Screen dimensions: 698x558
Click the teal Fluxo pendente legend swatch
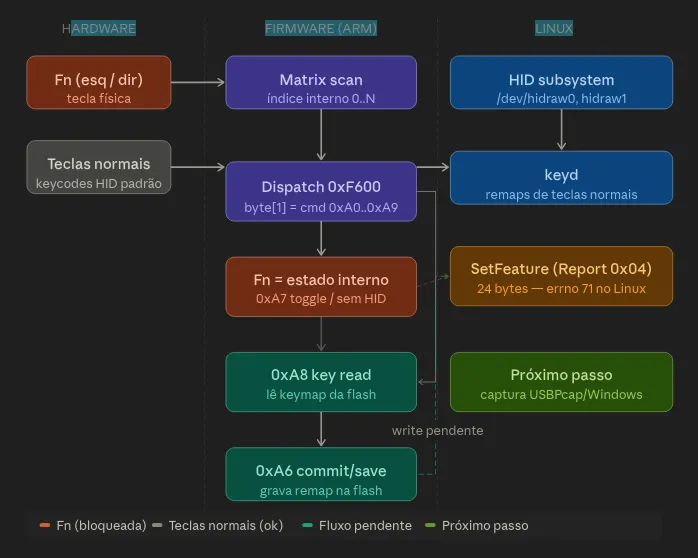(307, 525)
